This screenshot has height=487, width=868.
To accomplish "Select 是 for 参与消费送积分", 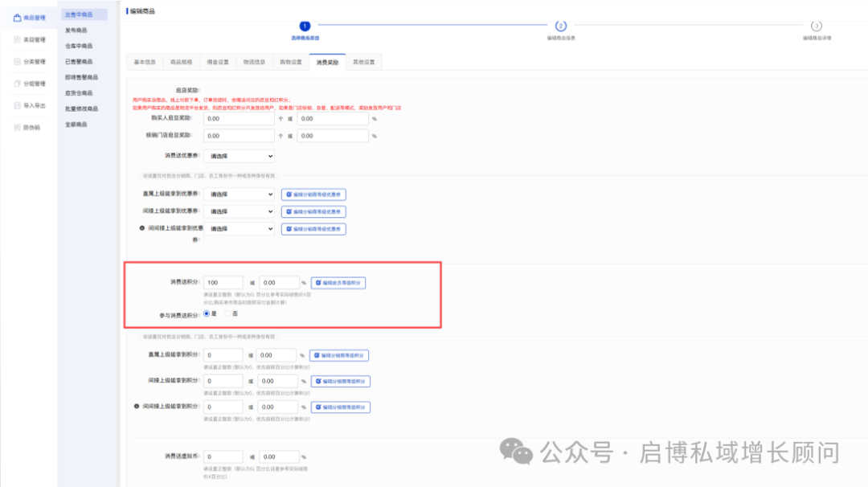I will pyautogui.click(x=207, y=313).
